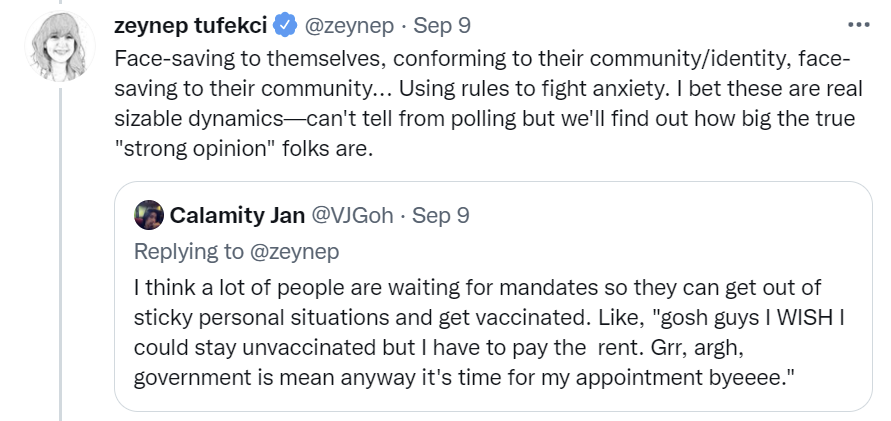The width and height of the screenshot is (891, 421).
Task: Open the quoted tweet's Sep 9 date
Action: tap(440, 215)
